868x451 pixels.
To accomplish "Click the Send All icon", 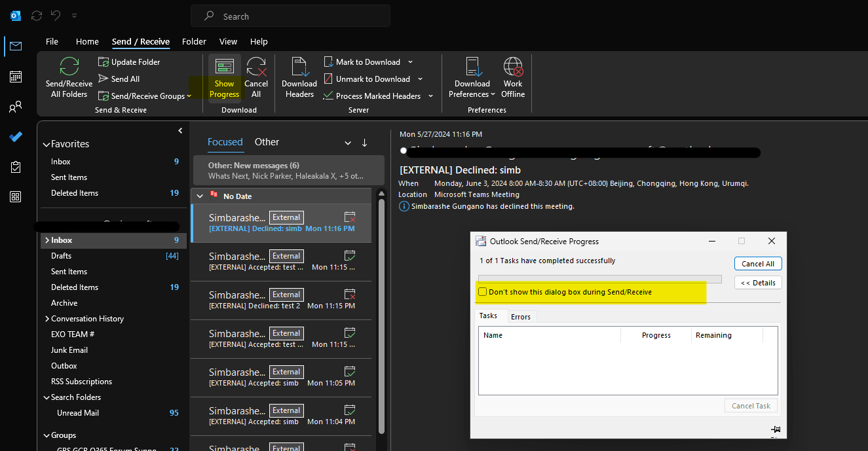I will pos(104,79).
